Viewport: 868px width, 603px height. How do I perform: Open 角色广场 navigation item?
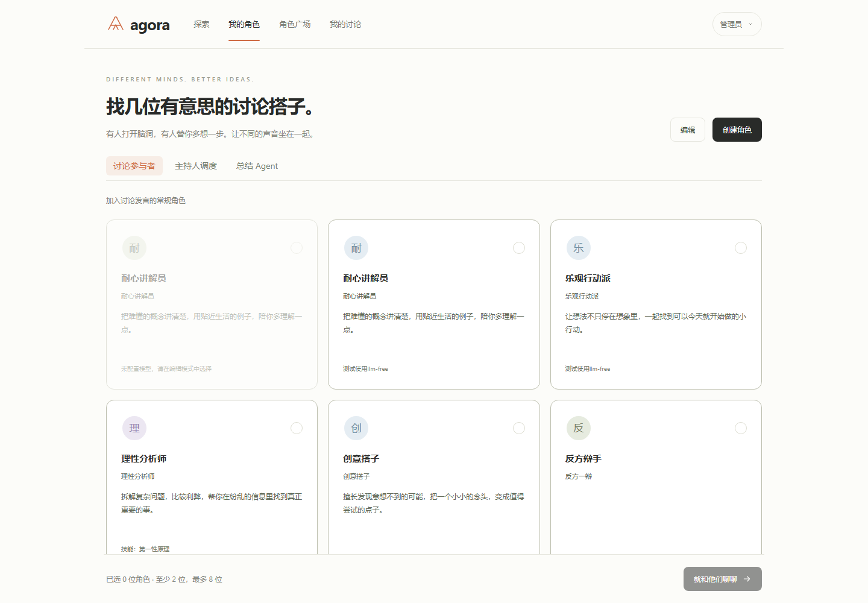[295, 24]
